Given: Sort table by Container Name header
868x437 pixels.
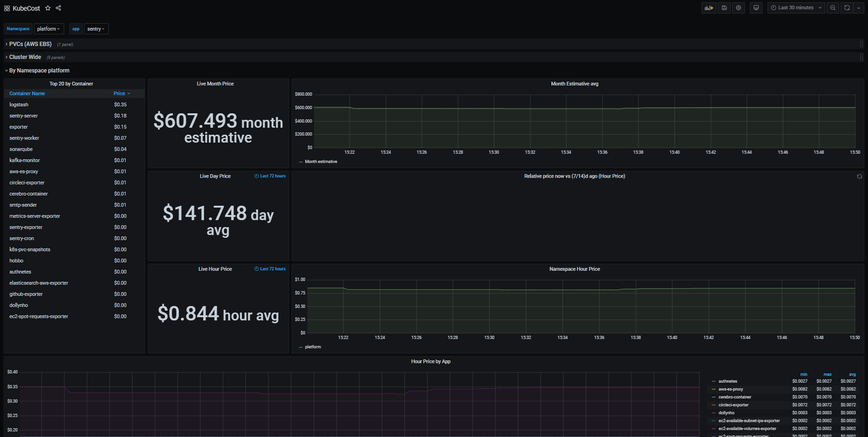Looking at the screenshot, I should [27, 93].
